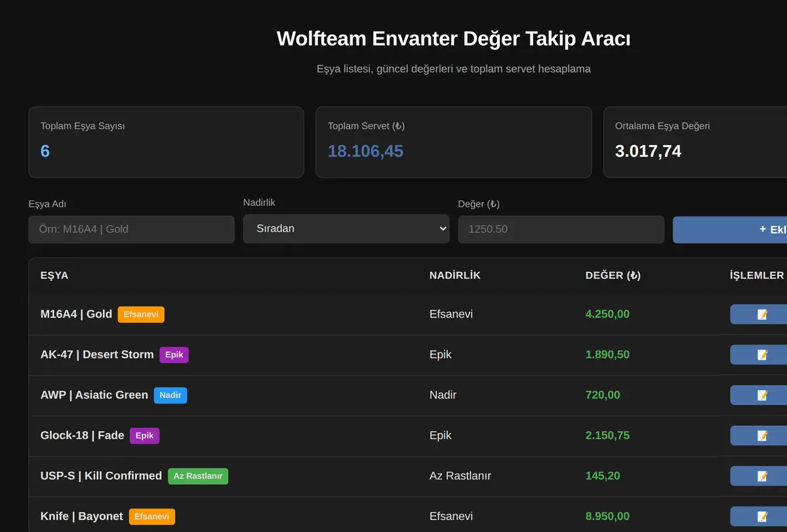
Task: Select the purple Epik badge on AK-47
Action: [174, 355]
